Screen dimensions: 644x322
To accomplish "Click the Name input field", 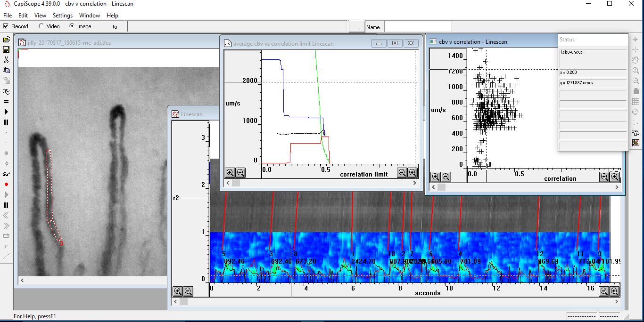I will 418,26.
